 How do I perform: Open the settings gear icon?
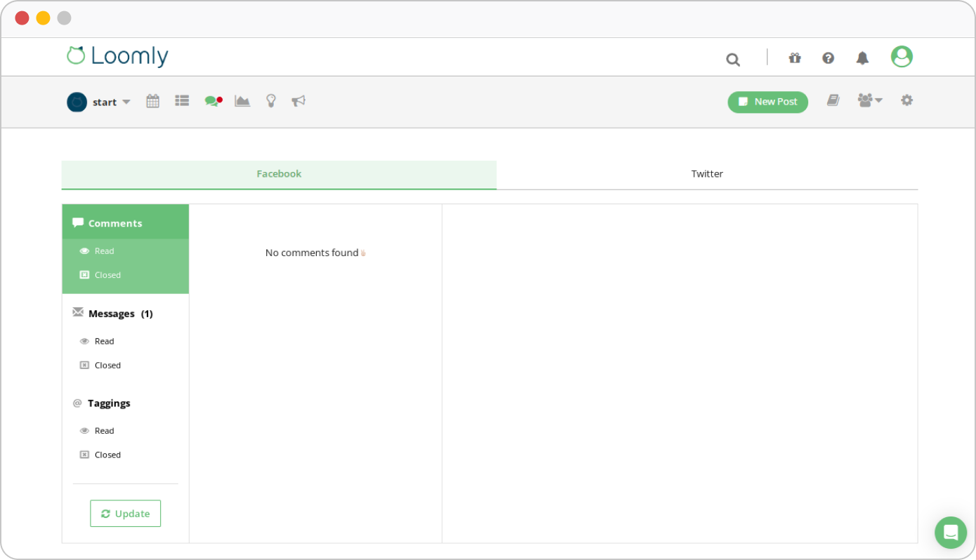pyautogui.click(x=907, y=100)
